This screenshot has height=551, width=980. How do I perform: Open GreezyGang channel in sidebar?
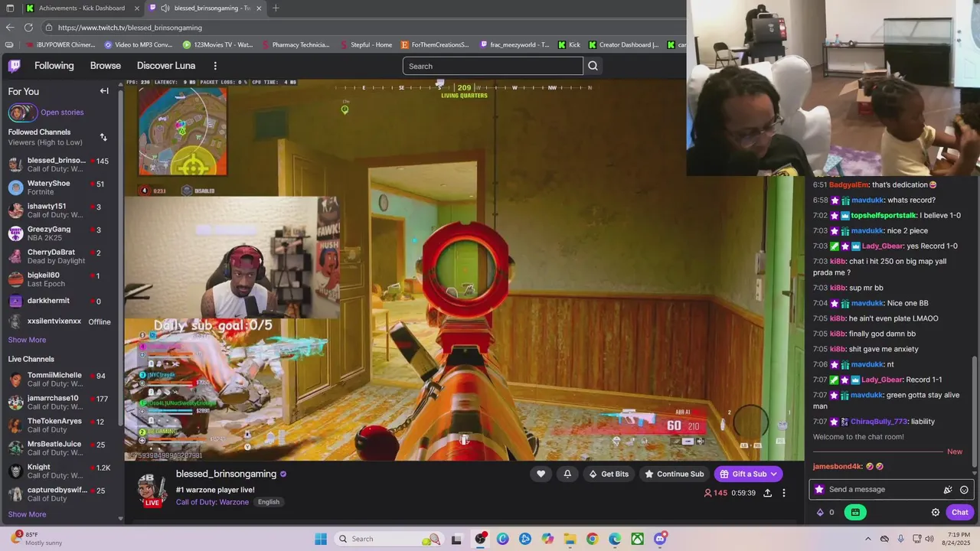[61, 233]
